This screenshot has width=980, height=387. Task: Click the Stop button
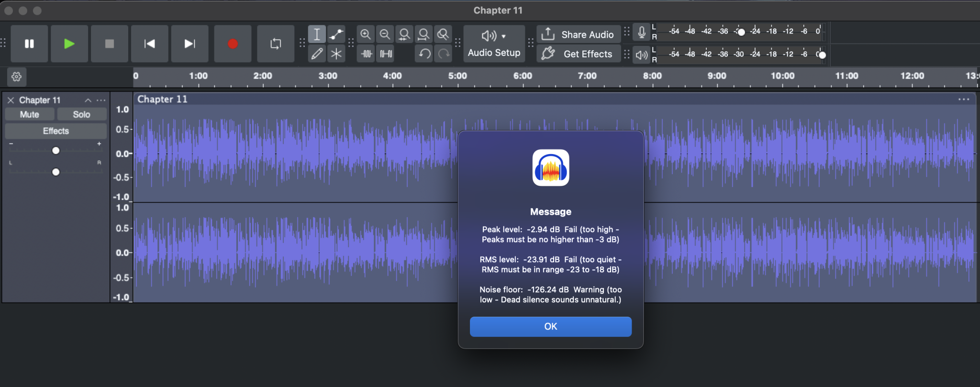[x=110, y=44]
